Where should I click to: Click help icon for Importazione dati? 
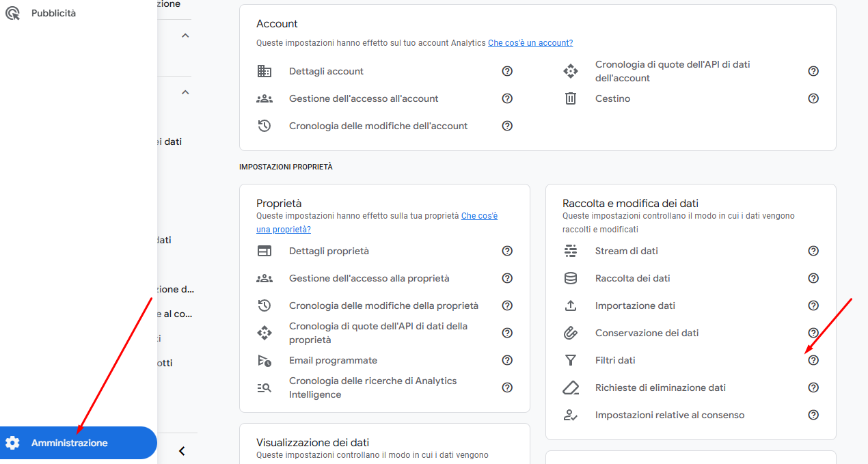pyautogui.click(x=813, y=305)
